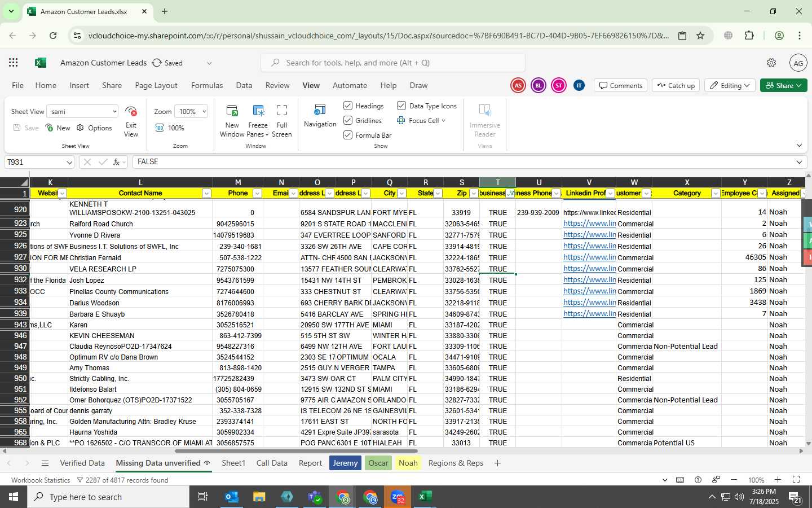The height and width of the screenshot is (508, 812).
Task: Toggle the Formula Bar checkbox
Action: pos(348,135)
